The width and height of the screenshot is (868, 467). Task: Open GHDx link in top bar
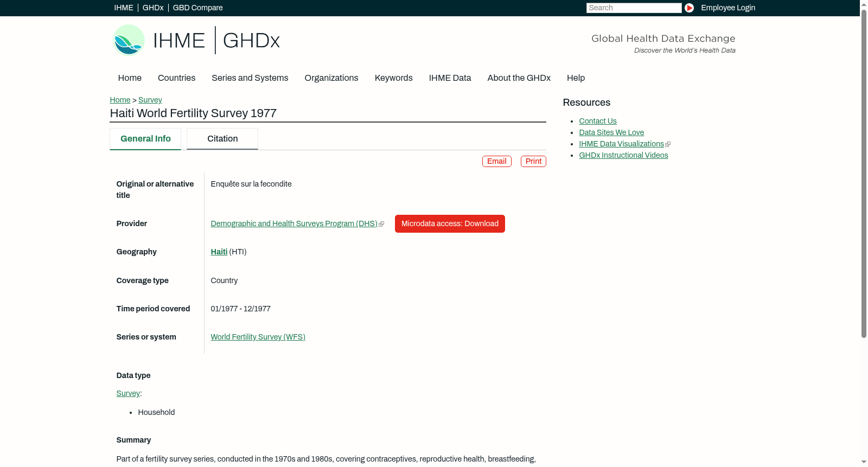click(x=153, y=8)
